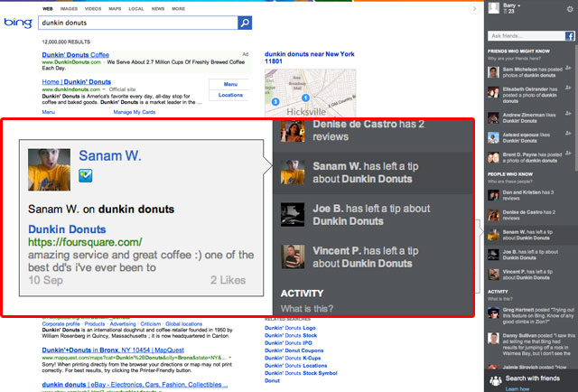578x392 pixels.
Task: Click Manage My Cards link
Action: pyautogui.click(x=135, y=112)
